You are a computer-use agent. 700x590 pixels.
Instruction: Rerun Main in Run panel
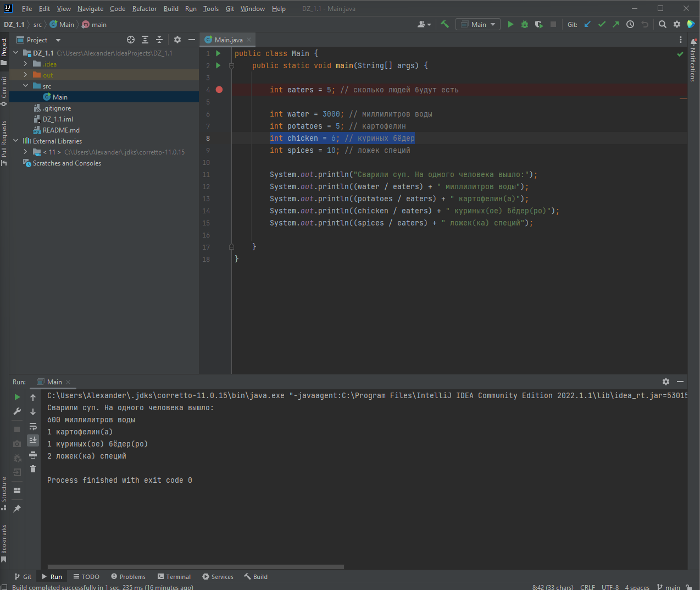[x=17, y=397]
